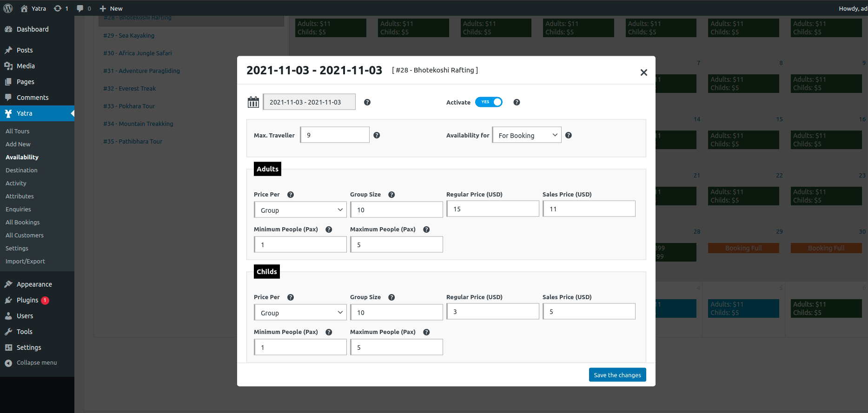Image resolution: width=868 pixels, height=413 pixels.
Task: Click Adults Minimum People help icon
Action: click(329, 229)
